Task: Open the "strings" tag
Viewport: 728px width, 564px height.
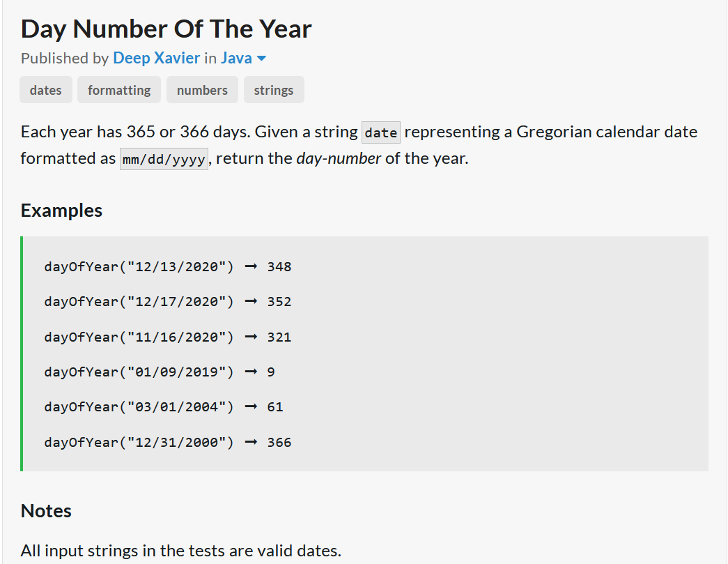Action: click(274, 90)
